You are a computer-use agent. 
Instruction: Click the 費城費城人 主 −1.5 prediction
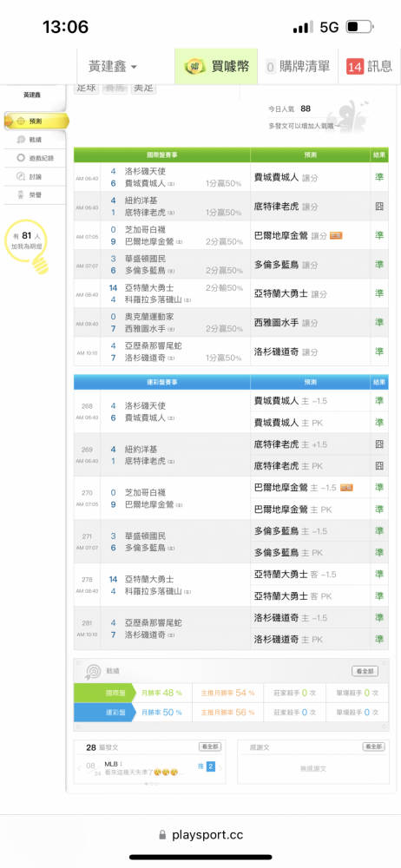(x=291, y=400)
